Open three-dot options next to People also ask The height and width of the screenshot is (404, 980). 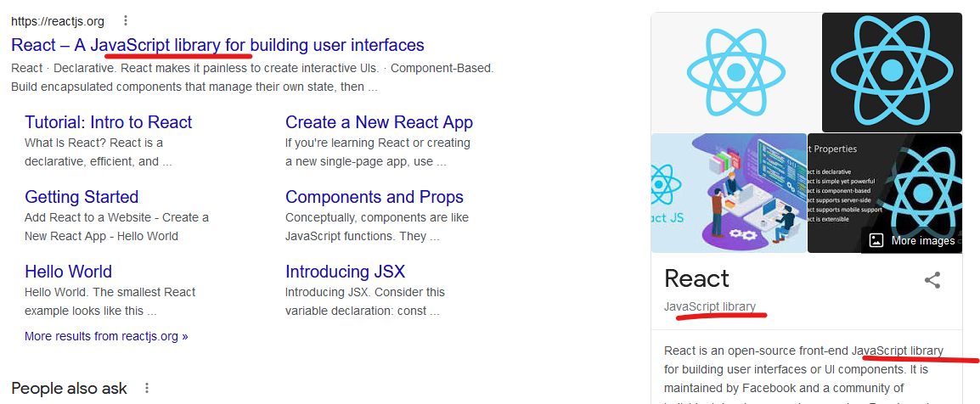(147, 388)
